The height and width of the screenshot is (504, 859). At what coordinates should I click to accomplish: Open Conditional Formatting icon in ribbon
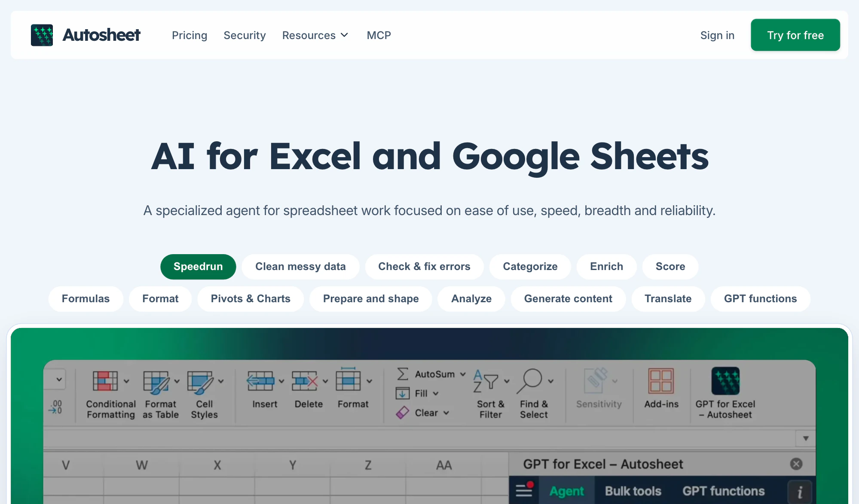(x=105, y=381)
